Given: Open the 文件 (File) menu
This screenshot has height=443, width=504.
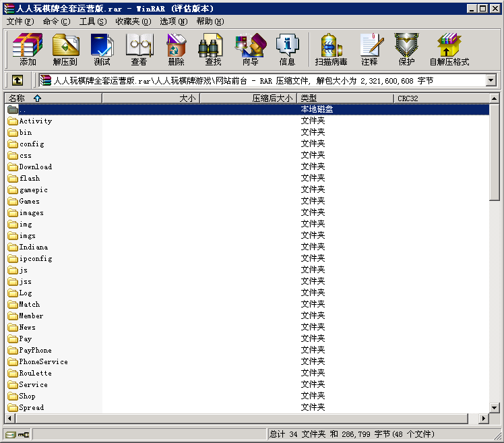Looking at the screenshot, I should tap(20, 22).
